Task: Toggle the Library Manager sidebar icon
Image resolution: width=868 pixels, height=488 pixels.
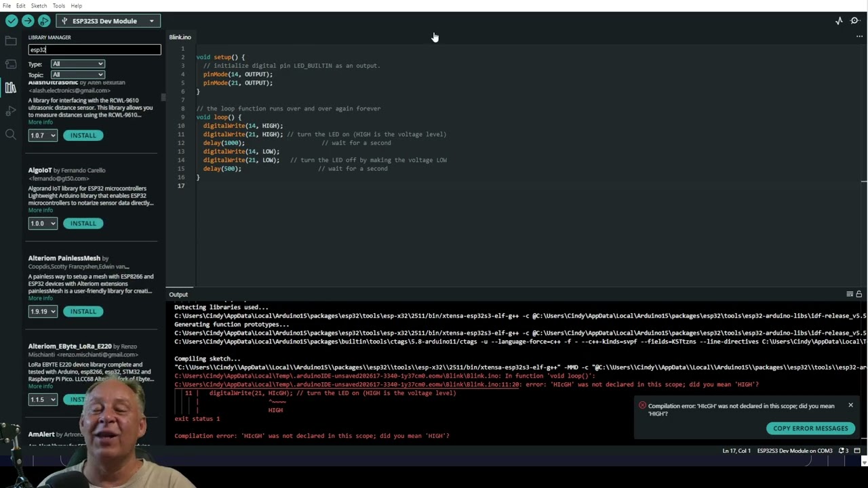Action: click(x=11, y=87)
